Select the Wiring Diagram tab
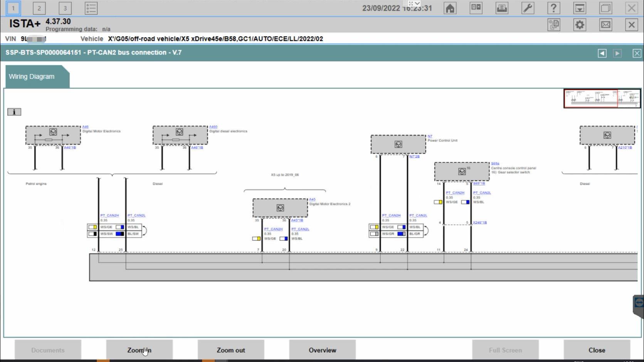The width and height of the screenshot is (644, 362). point(37,76)
